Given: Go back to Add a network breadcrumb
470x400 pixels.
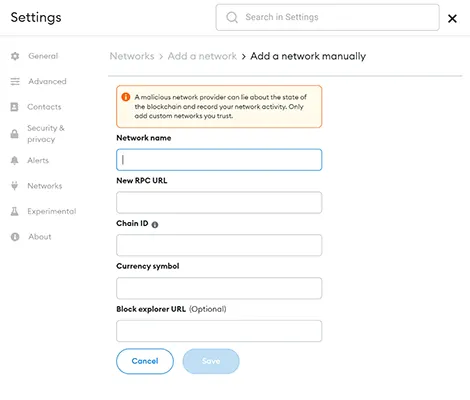Looking at the screenshot, I should coord(202,56).
